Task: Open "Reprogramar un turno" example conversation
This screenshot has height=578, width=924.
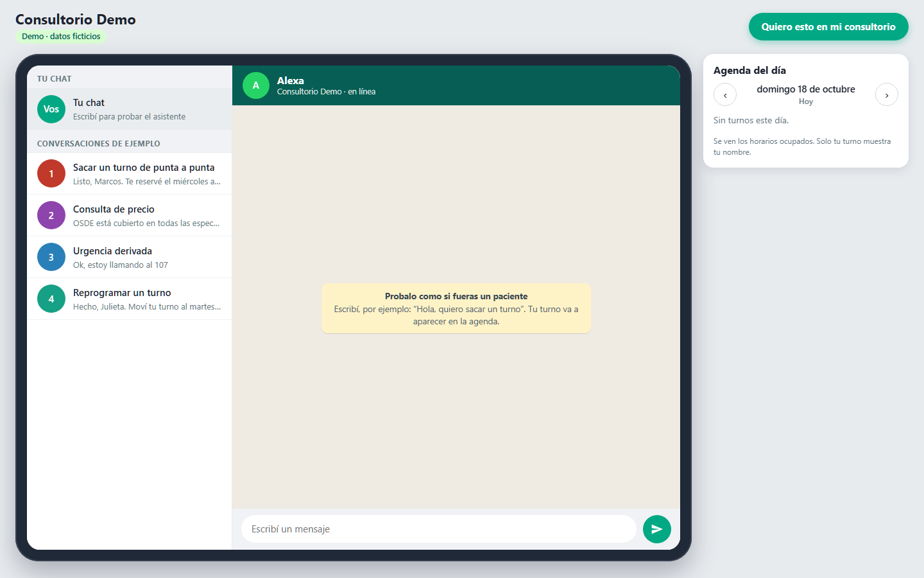Action: 129,299
